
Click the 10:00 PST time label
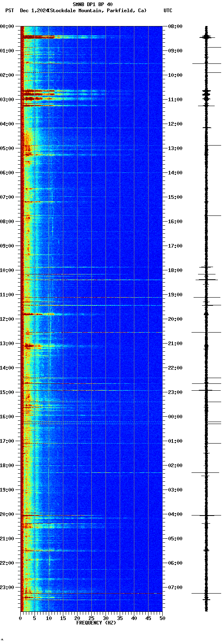7,270
